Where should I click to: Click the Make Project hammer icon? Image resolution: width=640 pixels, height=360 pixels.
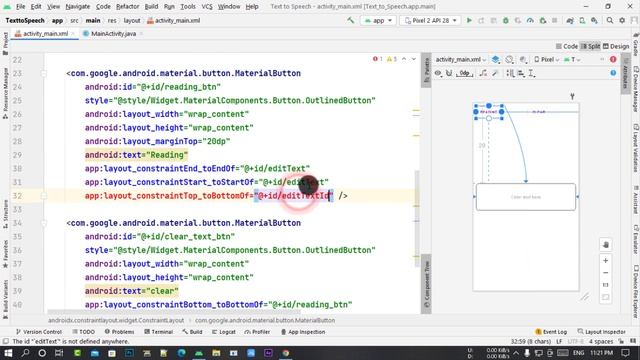(351, 20)
